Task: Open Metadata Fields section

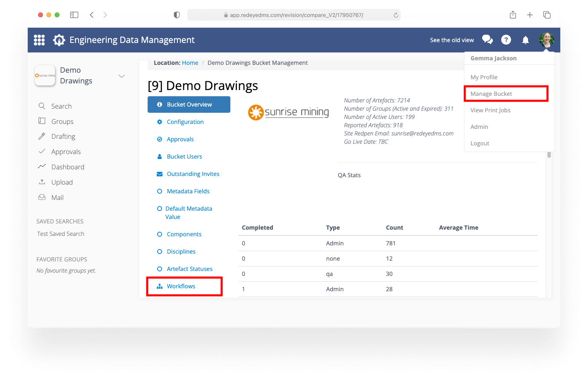Action: coord(188,191)
